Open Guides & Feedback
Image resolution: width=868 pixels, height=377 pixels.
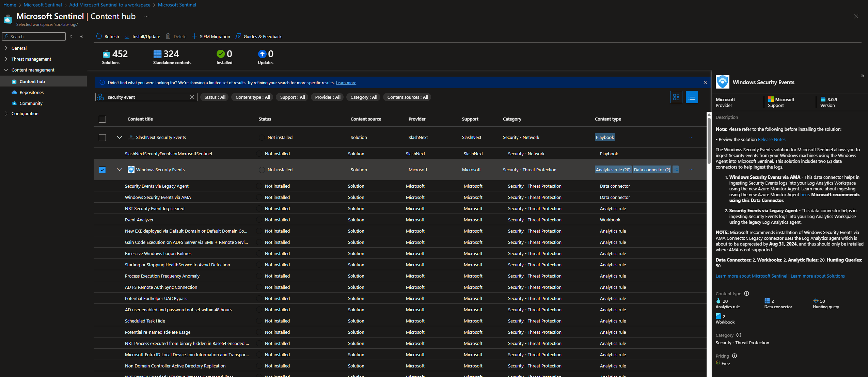pyautogui.click(x=258, y=36)
